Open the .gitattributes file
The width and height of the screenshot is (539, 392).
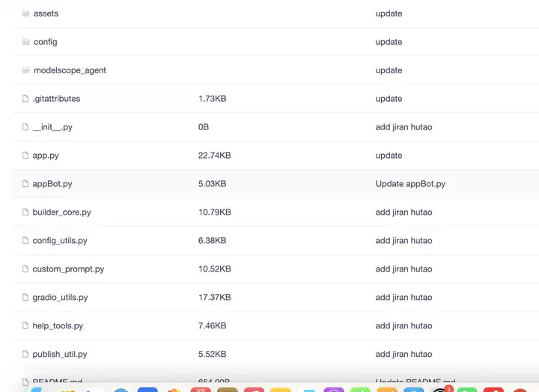[56, 99]
